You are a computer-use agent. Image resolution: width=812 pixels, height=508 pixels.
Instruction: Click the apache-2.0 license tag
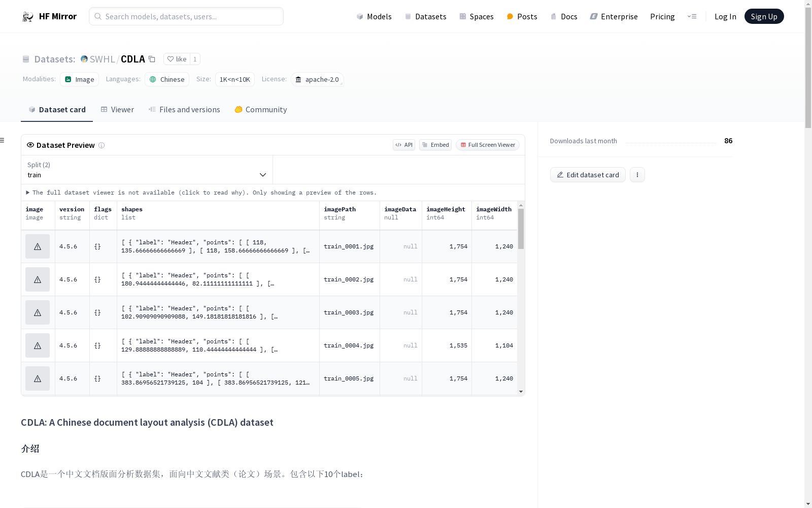pyautogui.click(x=317, y=79)
